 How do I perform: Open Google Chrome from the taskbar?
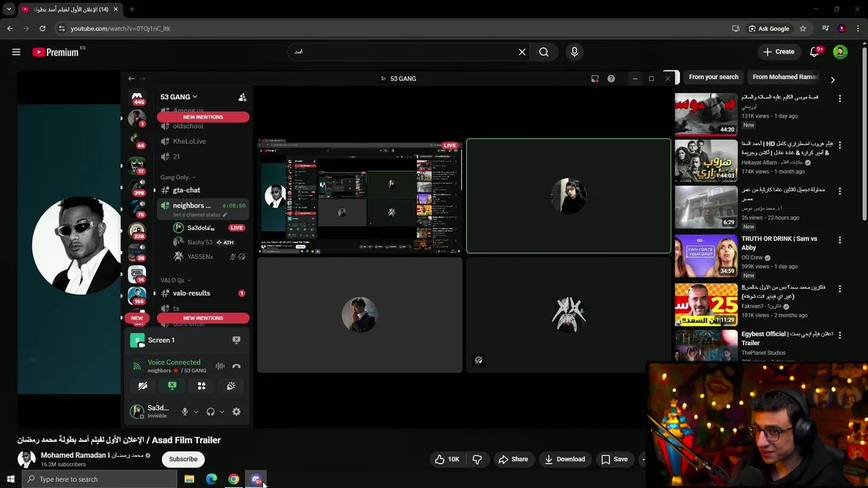click(233, 479)
